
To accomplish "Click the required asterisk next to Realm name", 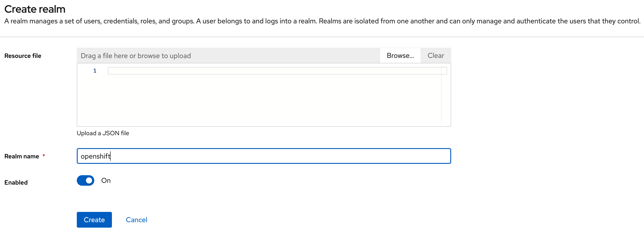I will pos(44,156).
